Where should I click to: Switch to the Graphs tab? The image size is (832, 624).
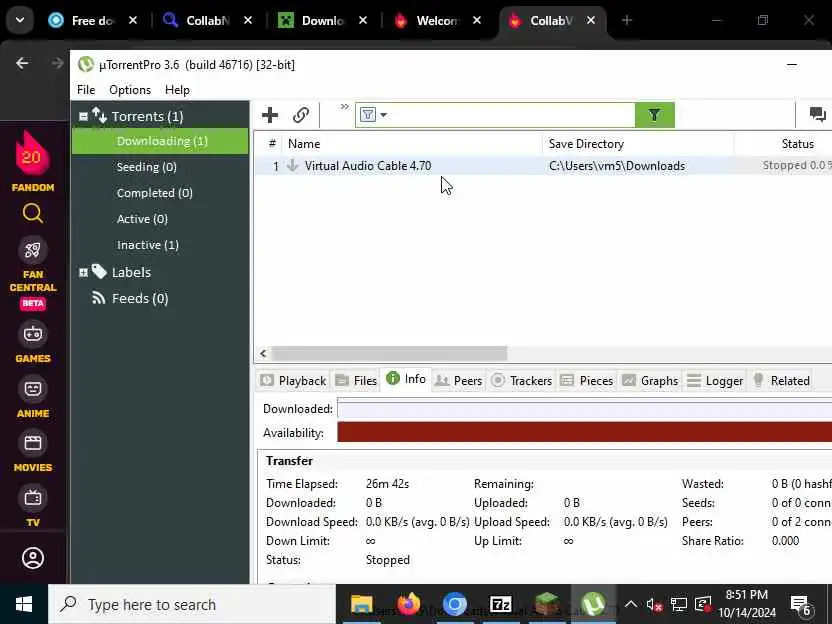pos(650,381)
